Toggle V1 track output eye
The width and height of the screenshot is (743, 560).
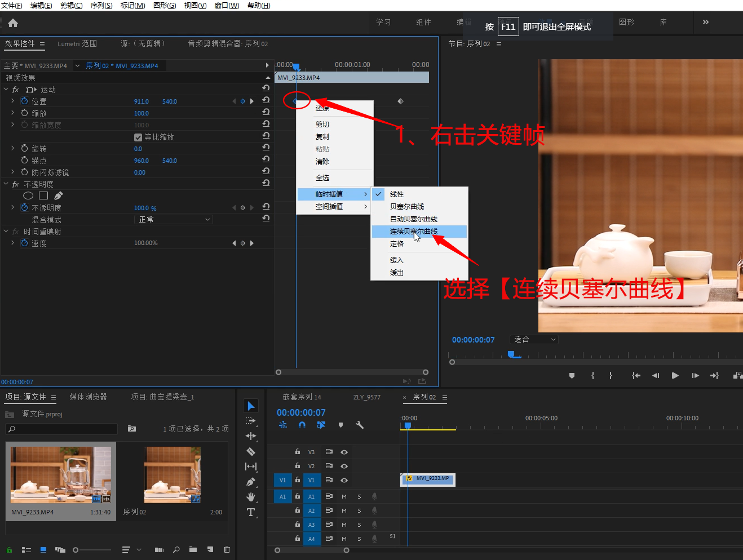(x=344, y=481)
